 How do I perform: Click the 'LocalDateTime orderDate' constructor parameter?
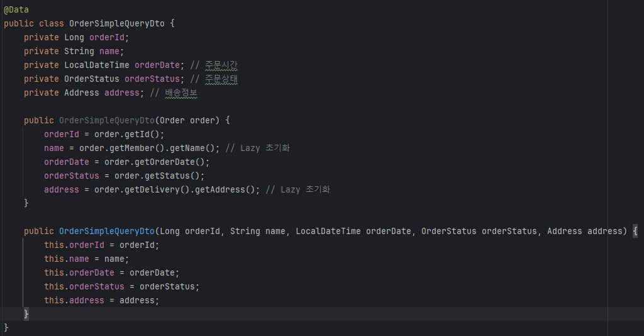[x=353, y=232]
